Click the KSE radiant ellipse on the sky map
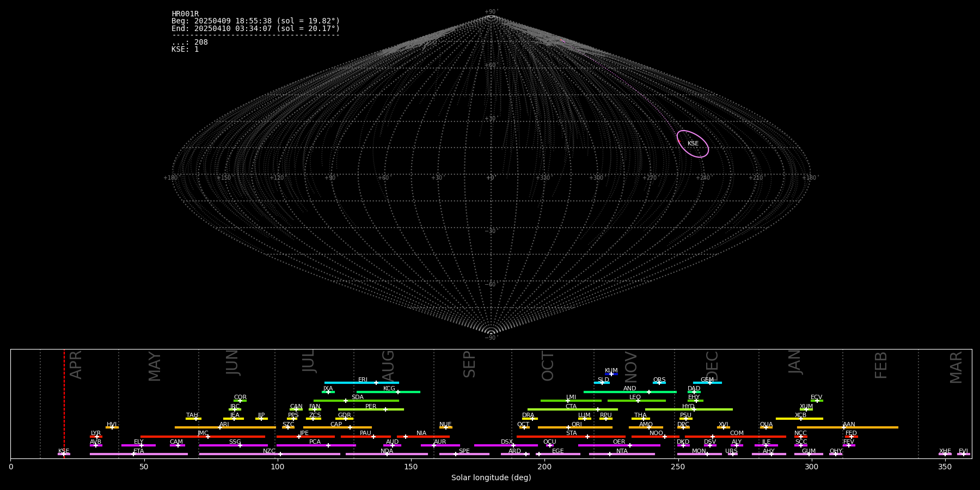Screen dimensions: 980x490 pyautogui.click(x=693, y=144)
